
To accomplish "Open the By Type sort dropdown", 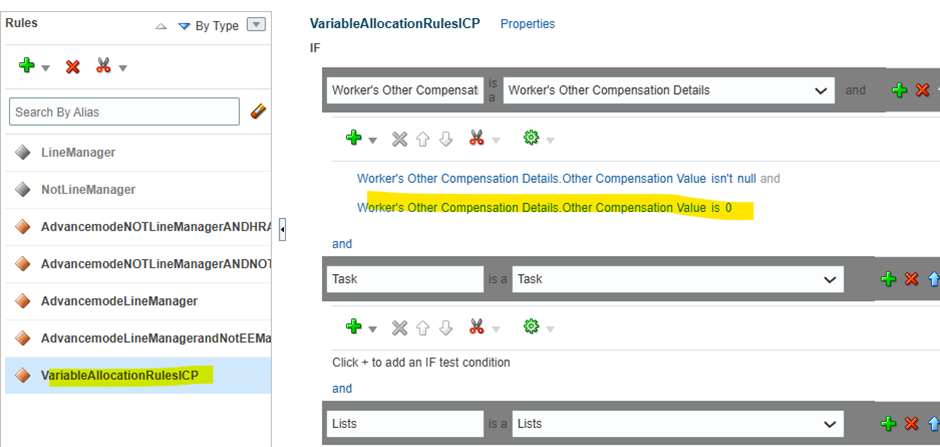I will 257,25.
